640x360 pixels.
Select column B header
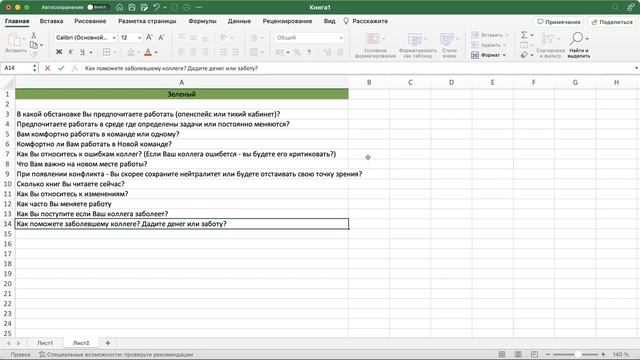pyautogui.click(x=369, y=82)
